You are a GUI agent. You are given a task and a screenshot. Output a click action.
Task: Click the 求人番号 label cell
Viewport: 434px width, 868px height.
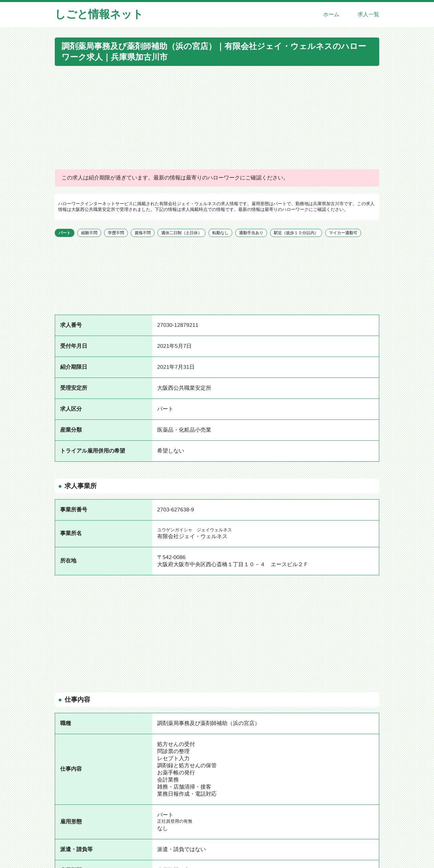coord(103,325)
